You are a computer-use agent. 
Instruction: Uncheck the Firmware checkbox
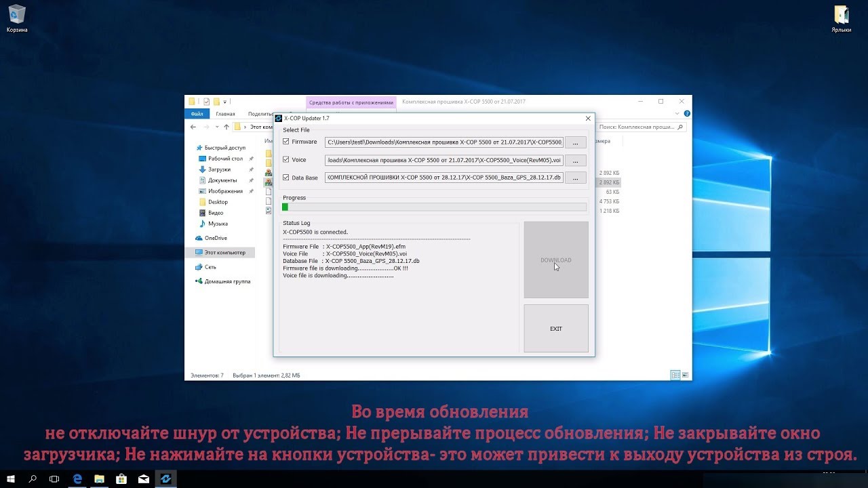tap(286, 142)
